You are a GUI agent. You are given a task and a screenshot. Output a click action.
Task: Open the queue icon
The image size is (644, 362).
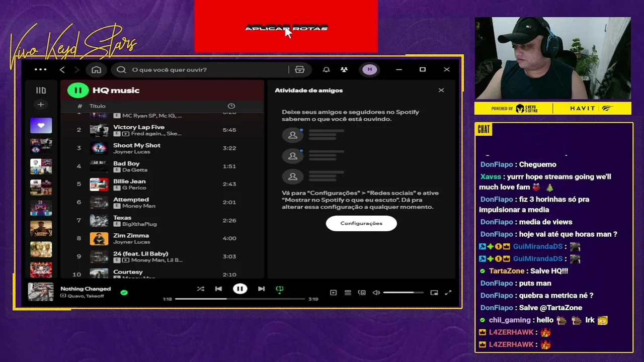tap(348, 293)
